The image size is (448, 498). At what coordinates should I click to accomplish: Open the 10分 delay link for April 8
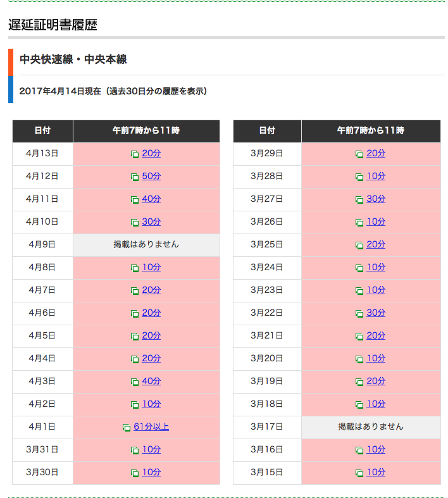[x=151, y=267]
